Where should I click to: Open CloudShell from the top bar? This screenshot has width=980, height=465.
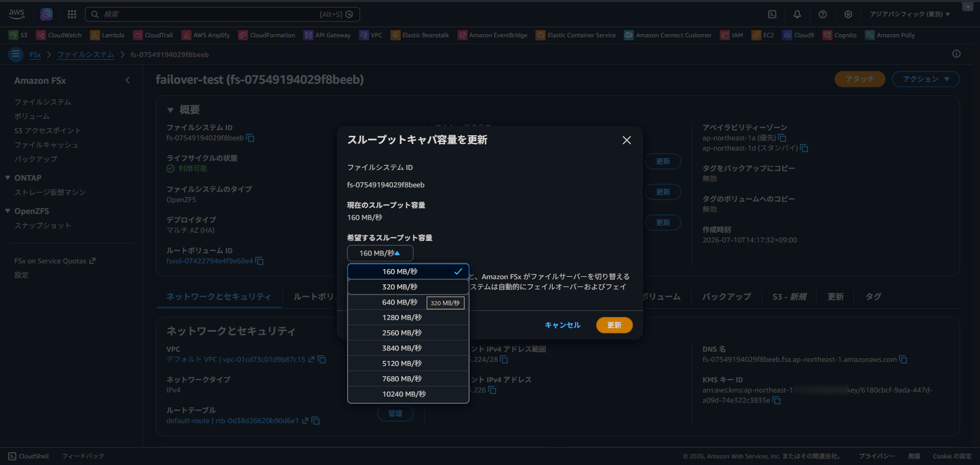pos(772,14)
